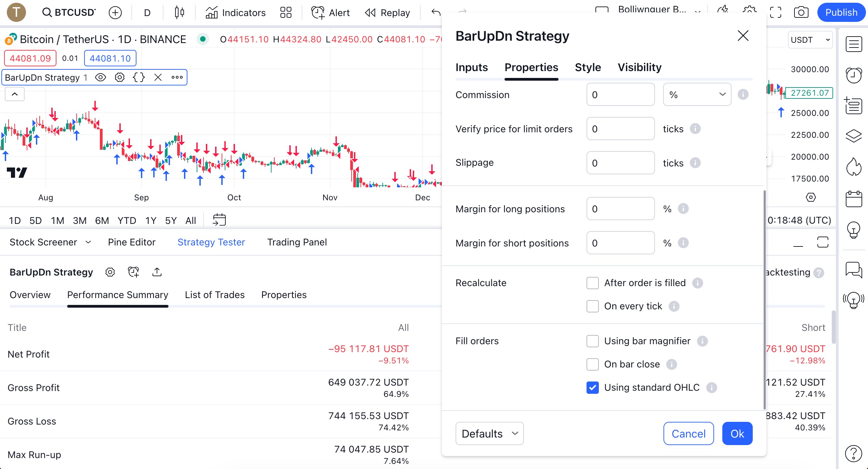Open the alerts clock icon in sidebar
This screenshot has width=868, height=469.
click(x=854, y=75)
